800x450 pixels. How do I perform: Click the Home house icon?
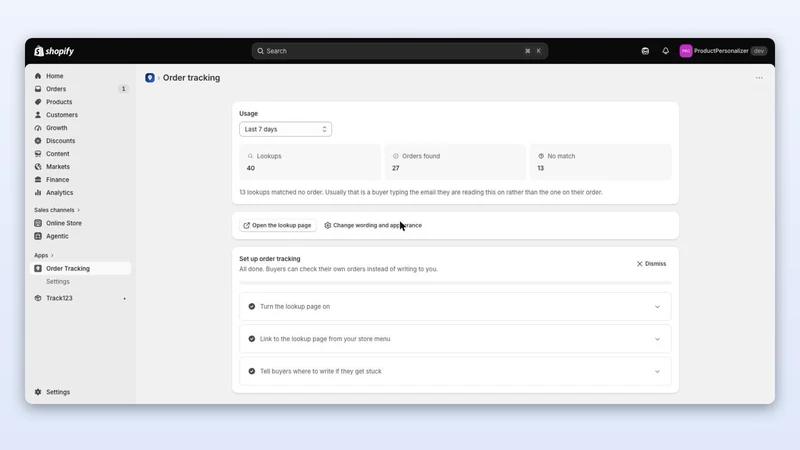(38, 76)
